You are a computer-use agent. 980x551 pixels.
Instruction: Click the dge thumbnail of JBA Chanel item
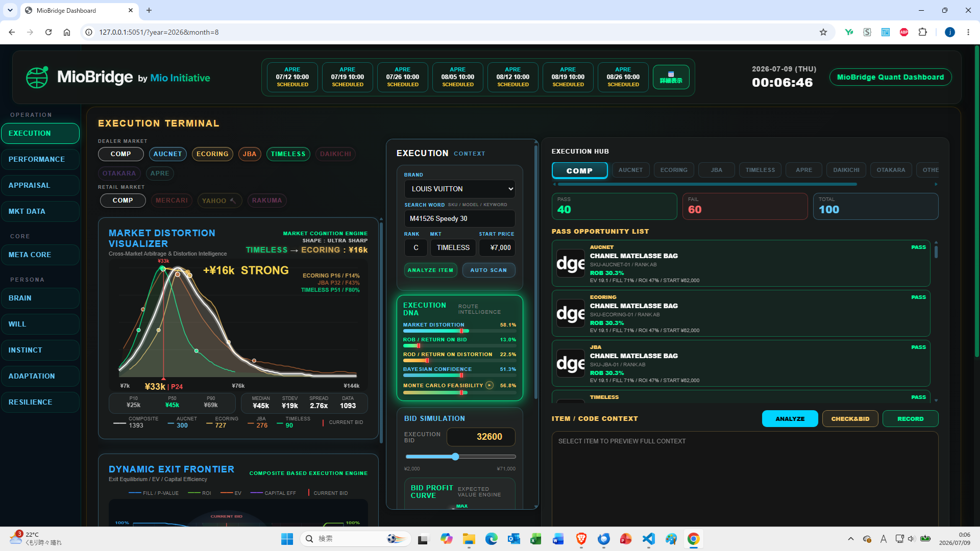pyautogui.click(x=571, y=363)
